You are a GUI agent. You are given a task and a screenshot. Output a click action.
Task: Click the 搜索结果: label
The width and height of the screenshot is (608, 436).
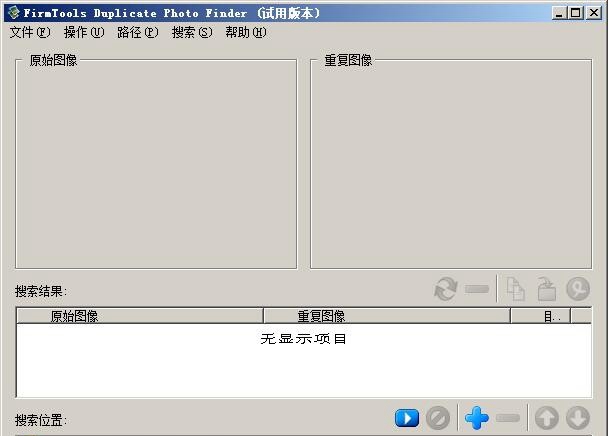click(x=41, y=291)
